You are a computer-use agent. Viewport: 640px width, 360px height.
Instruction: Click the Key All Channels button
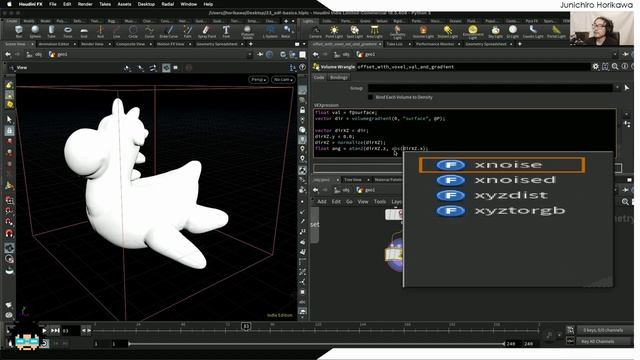[x=602, y=341]
